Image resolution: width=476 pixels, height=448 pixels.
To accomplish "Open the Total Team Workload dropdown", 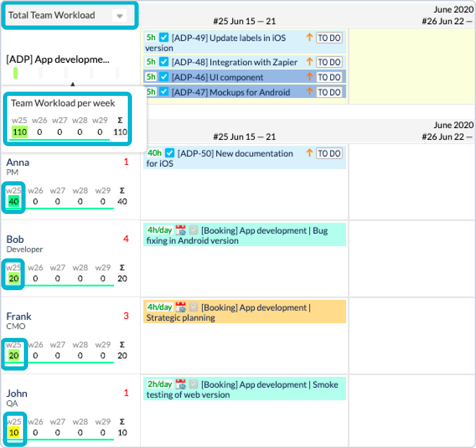I will pyautogui.click(x=119, y=16).
